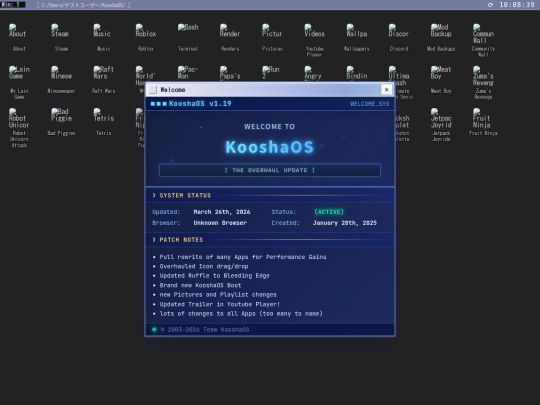Launch Robot Unicorn Attack icon
The width and height of the screenshot is (540, 405).
[19, 128]
